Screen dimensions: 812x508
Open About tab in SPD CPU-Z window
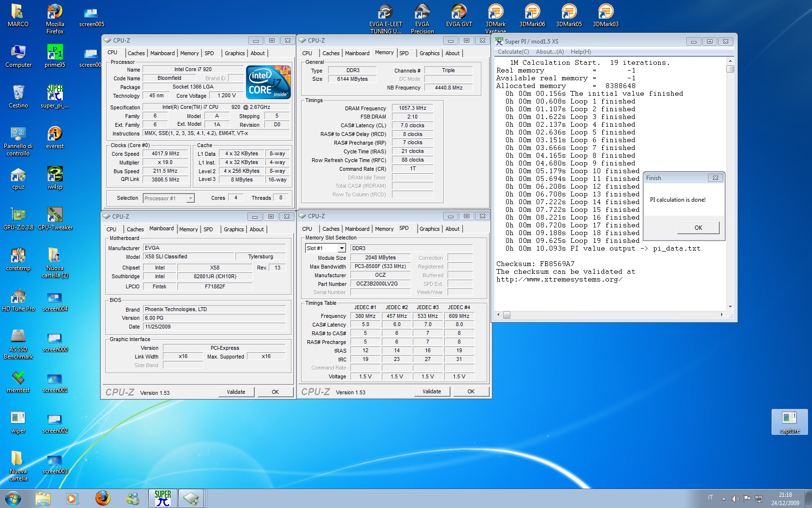click(452, 229)
